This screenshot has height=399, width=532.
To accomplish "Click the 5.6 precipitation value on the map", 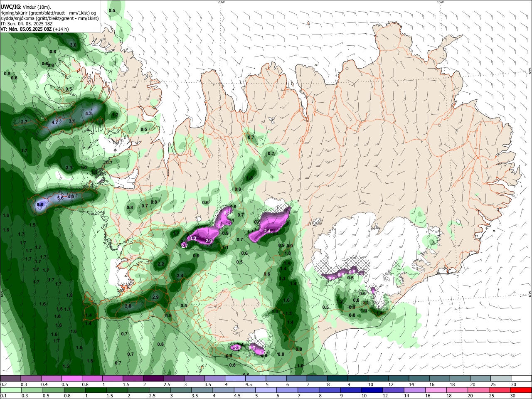I will click(x=60, y=198).
